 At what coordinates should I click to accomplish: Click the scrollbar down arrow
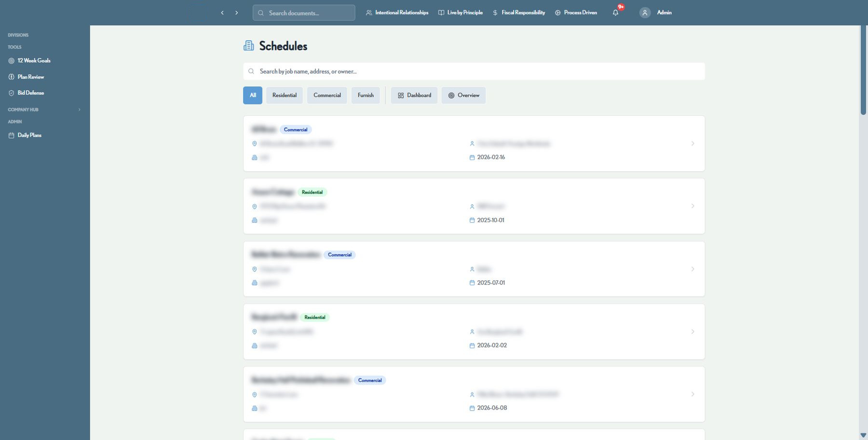[863, 436]
